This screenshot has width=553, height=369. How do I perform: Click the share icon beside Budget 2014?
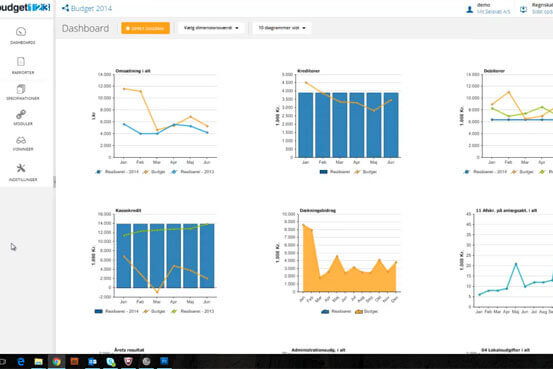point(65,8)
